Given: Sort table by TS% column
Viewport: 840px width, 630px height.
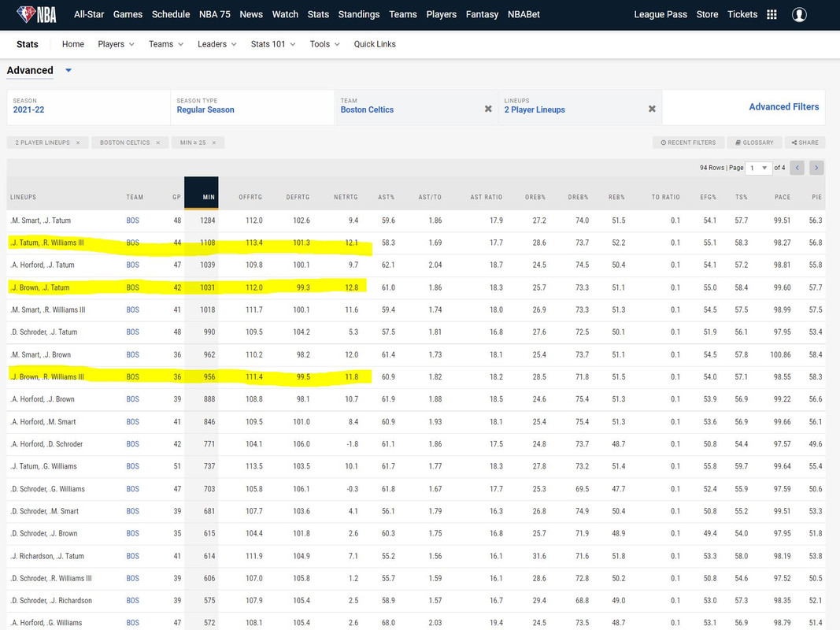Looking at the screenshot, I should [x=742, y=197].
